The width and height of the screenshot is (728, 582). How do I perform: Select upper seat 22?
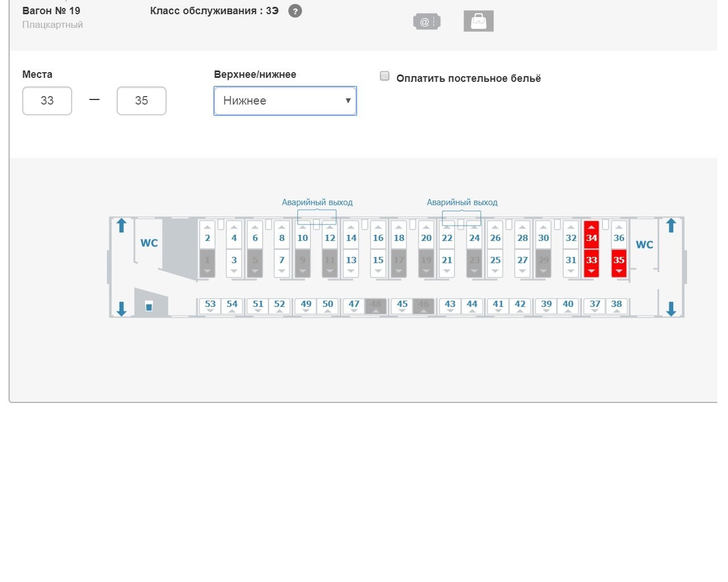pos(447,235)
